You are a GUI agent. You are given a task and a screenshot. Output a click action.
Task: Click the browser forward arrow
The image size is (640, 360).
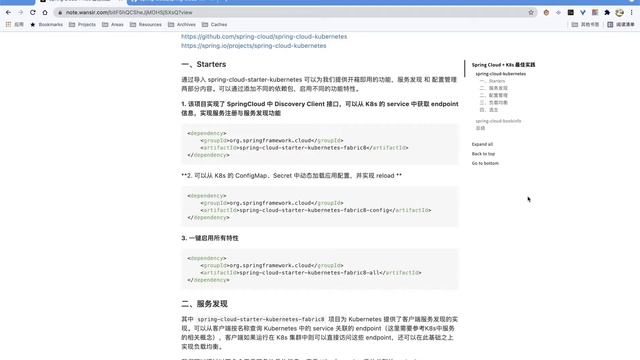pos(20,13)
